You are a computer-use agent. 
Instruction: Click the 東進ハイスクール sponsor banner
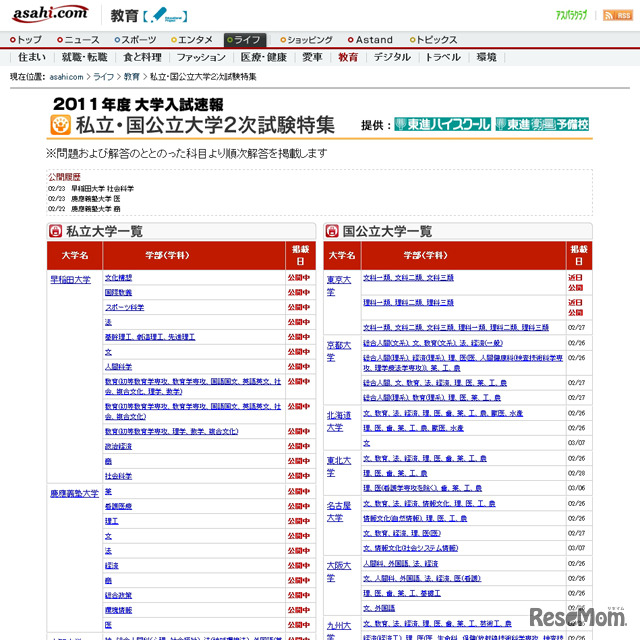(x=442, y=124)
